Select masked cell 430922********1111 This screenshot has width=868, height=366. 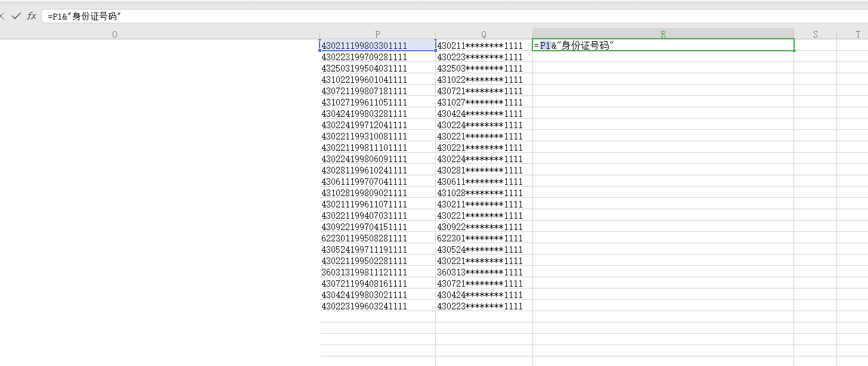pyautogui.click(x=483, y=227)
